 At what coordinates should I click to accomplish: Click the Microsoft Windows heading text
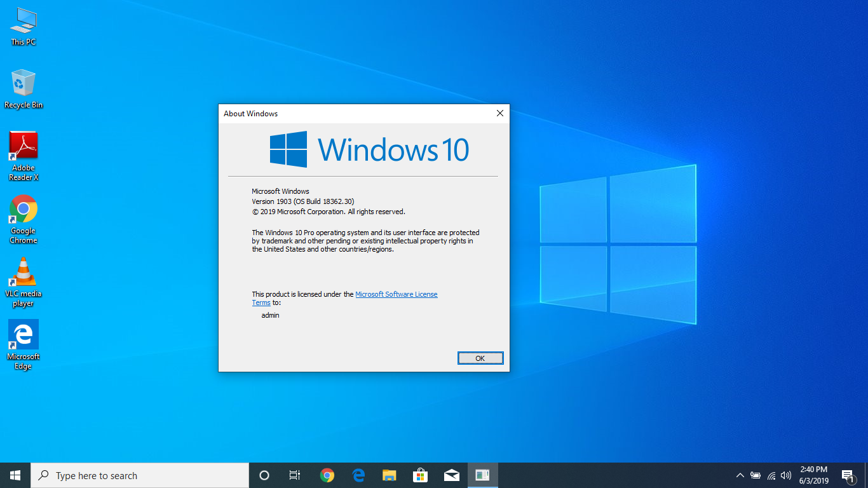(280, 191)
